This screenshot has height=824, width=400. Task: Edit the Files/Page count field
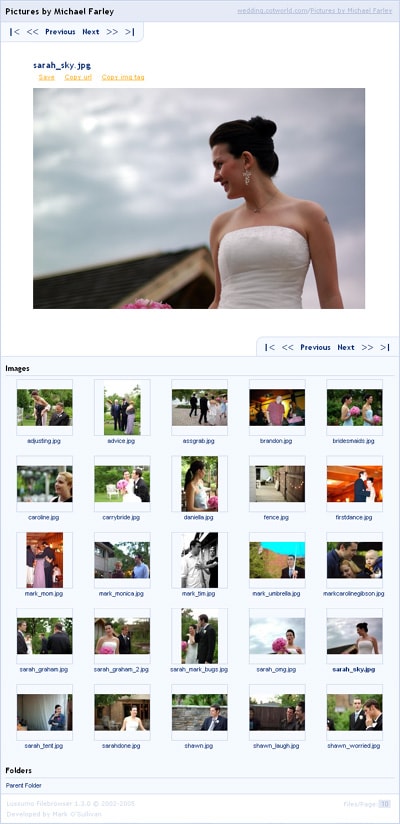click(385, 804)
